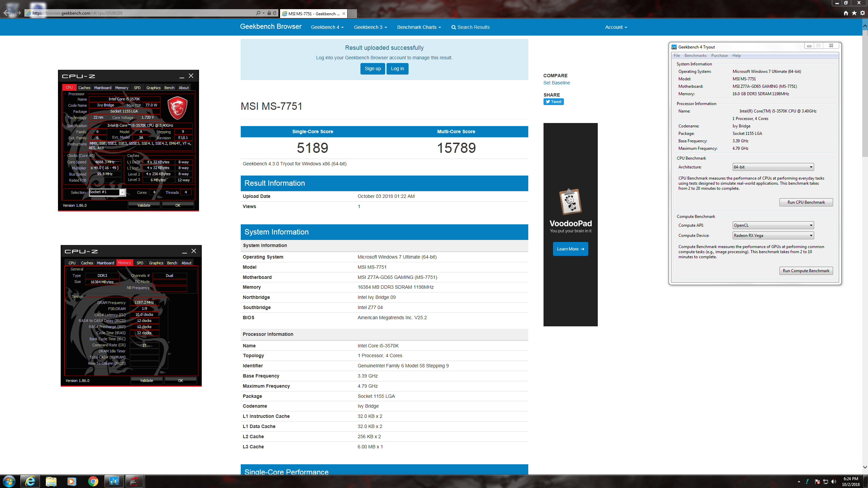868x488 pixels.
Task: Click the CPU-Z taskbar icon
Action: [135, 481]
